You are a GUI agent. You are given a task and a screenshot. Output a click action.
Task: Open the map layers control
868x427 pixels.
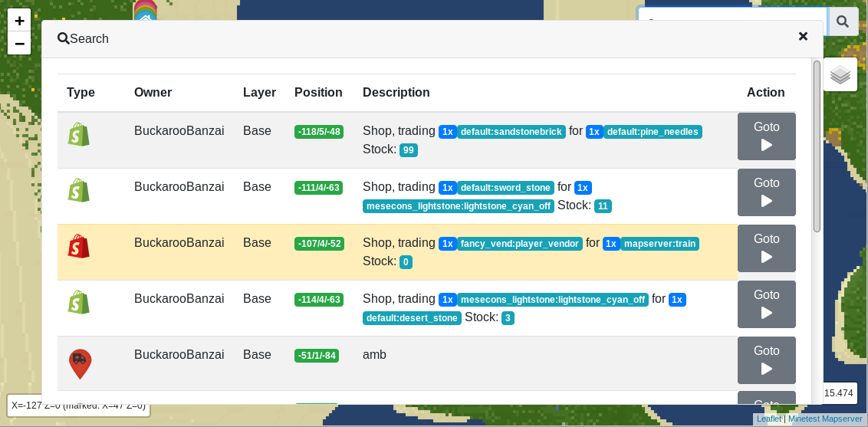(x=840, y=74)
